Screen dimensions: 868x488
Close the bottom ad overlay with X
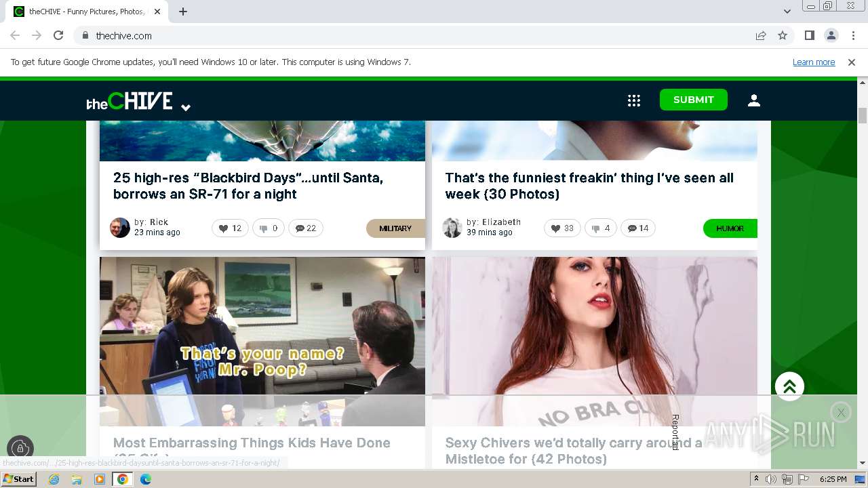841,412
